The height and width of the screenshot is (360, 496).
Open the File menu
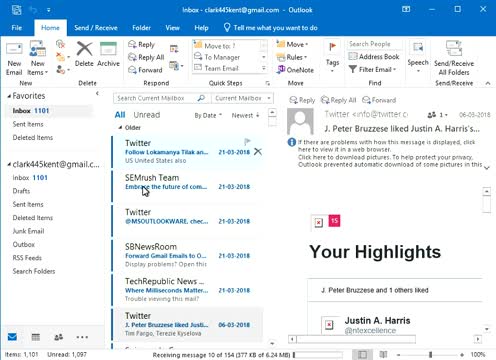tap(17, 28)
